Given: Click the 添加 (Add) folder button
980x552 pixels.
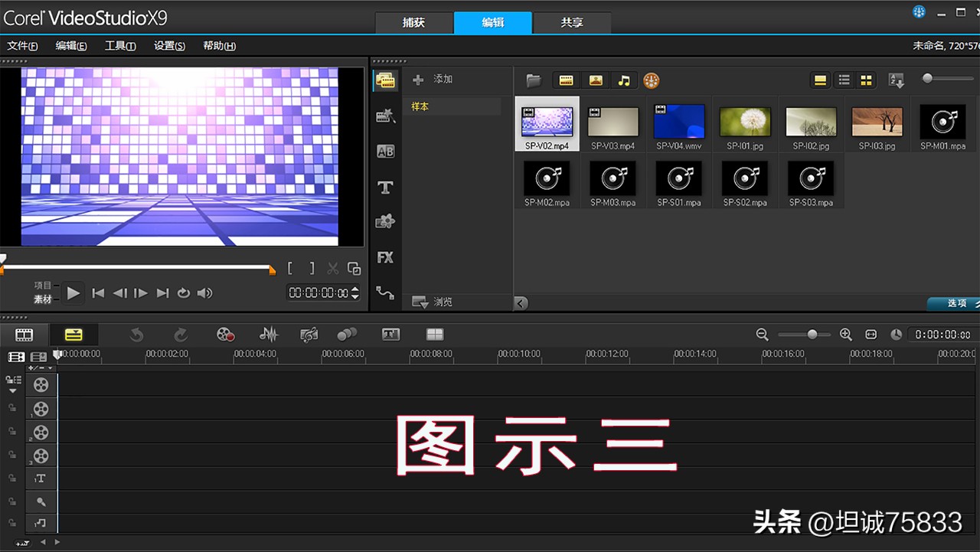Looking at the screenshot, I should [433, 80].
